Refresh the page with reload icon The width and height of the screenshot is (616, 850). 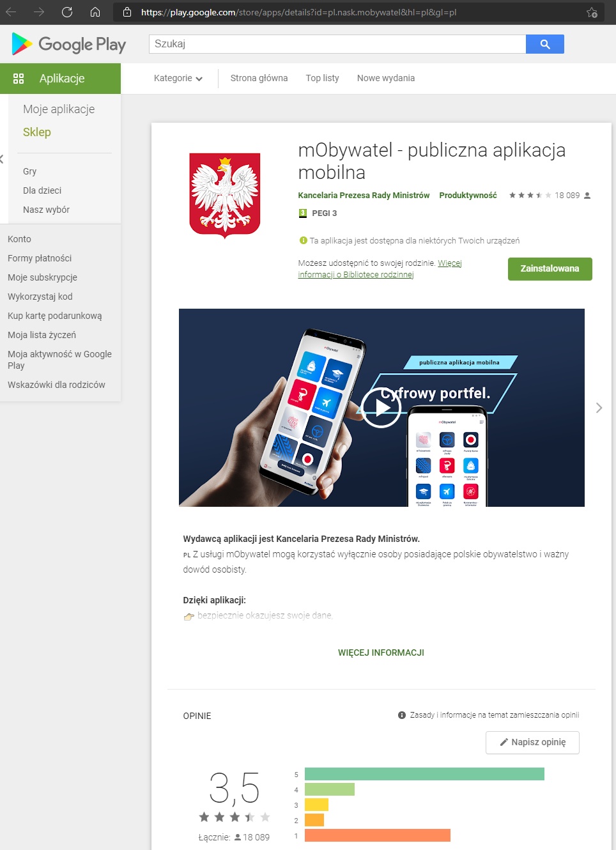[x=67, y=12]
